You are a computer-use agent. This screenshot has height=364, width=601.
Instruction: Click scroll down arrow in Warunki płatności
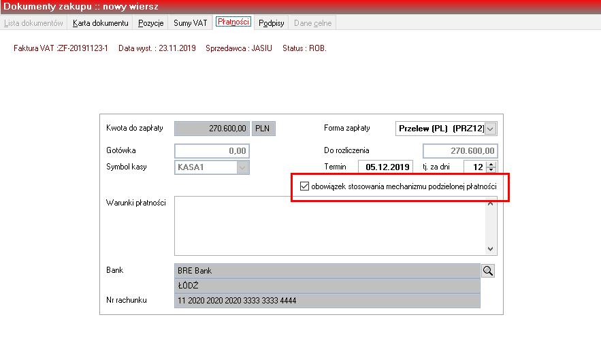point(490,249)
